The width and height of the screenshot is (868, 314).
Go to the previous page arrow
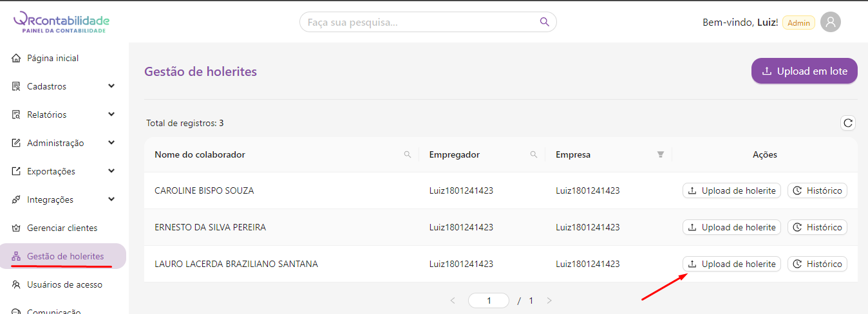pyautogui.click(x=453, y=300)
